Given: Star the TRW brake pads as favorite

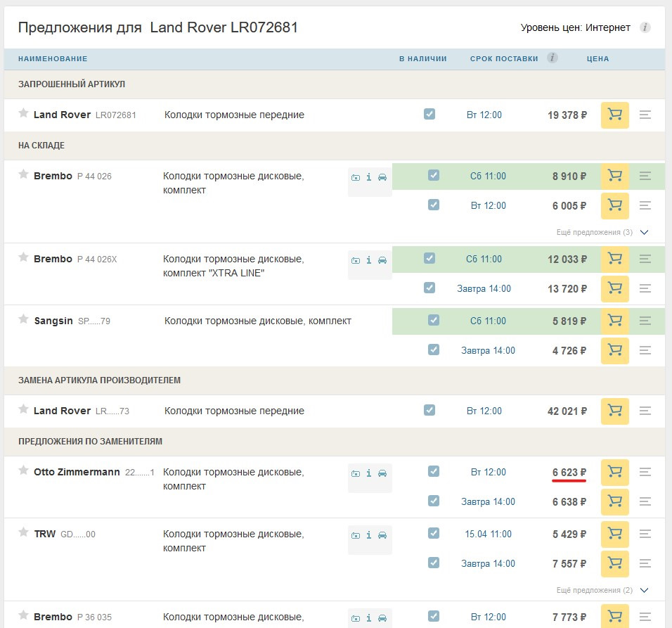Looking at the screenshot, I should [23, 533].
